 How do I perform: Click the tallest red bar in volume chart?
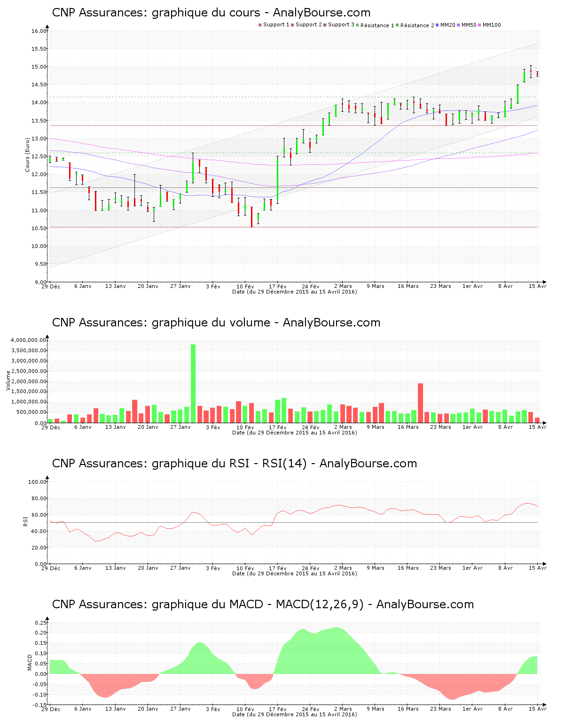pos(421,403)
